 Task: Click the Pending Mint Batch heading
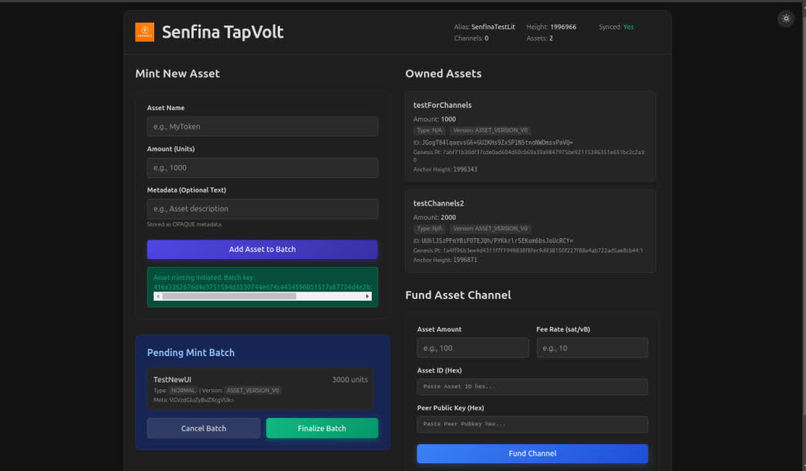(x=191, y=353)
